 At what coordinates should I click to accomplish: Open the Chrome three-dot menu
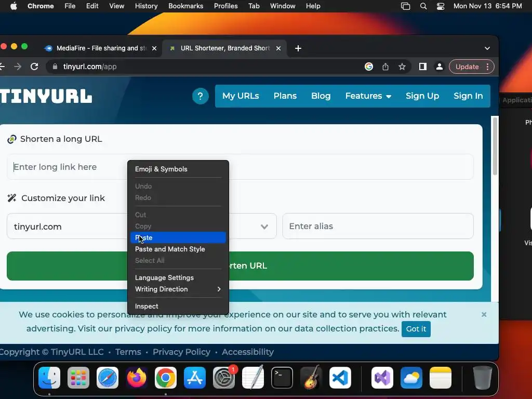pos(487,66)
